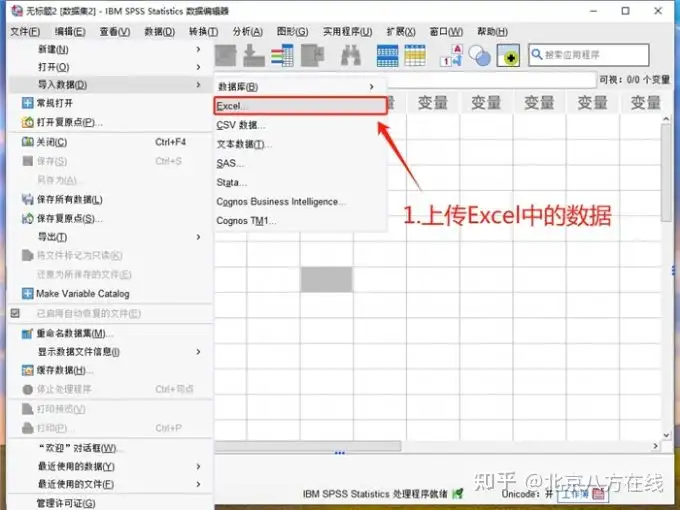Open the 转换(T) menu

[203, 32]
